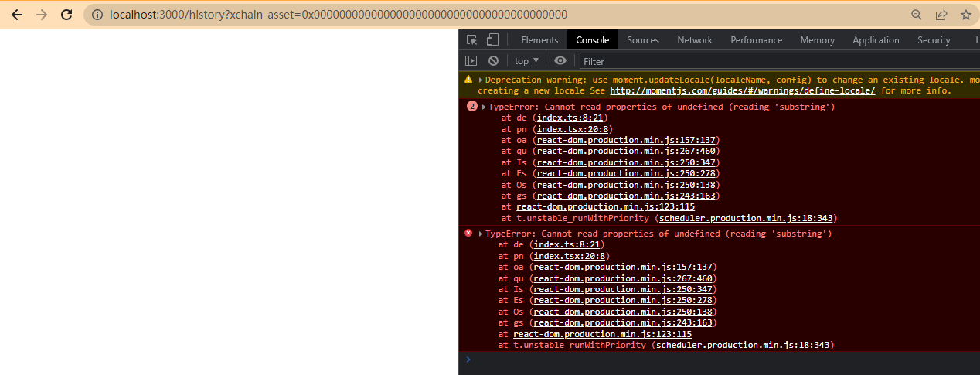Focus the console Filter input field
Image resolution: width=980 pixels, height=375 pixels.
[x=779, y=61]
